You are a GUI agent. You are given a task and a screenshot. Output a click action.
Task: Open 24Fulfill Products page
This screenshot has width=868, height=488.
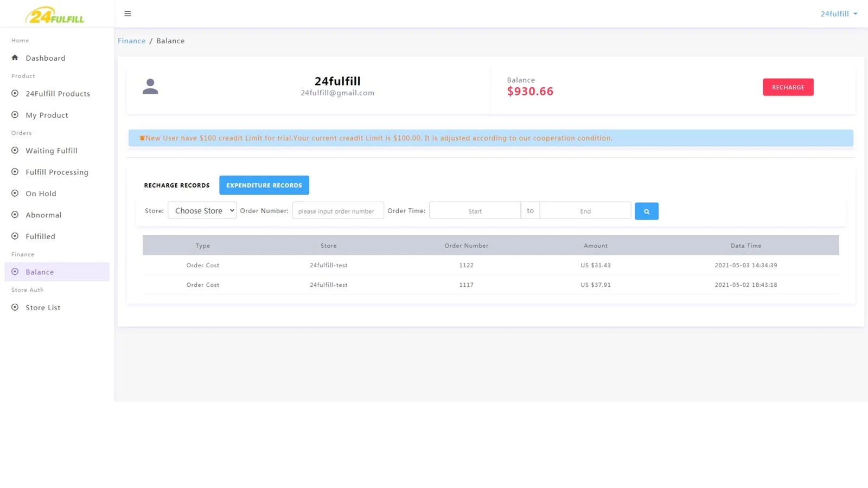(58, 94)
